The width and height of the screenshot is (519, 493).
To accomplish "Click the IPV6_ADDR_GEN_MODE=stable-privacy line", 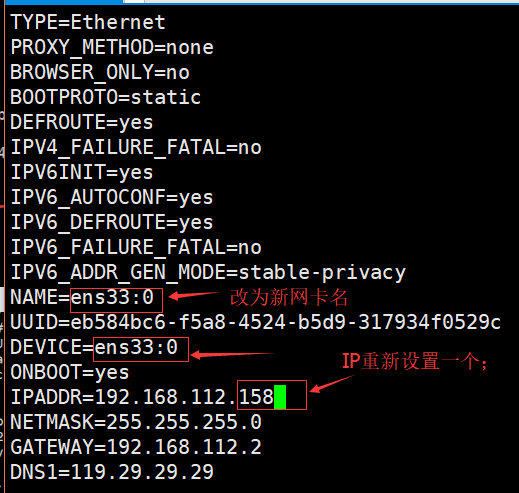I will click(x=208, y=272).
